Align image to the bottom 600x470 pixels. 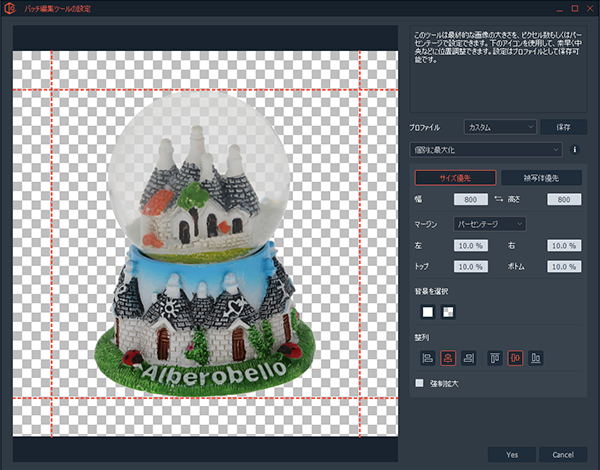pyautogui.click(x=536, y=357)
